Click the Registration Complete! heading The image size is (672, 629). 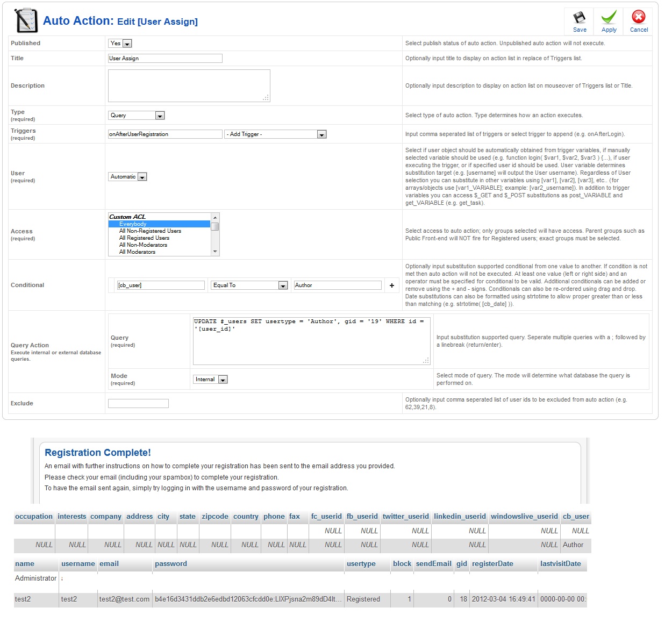98,453
